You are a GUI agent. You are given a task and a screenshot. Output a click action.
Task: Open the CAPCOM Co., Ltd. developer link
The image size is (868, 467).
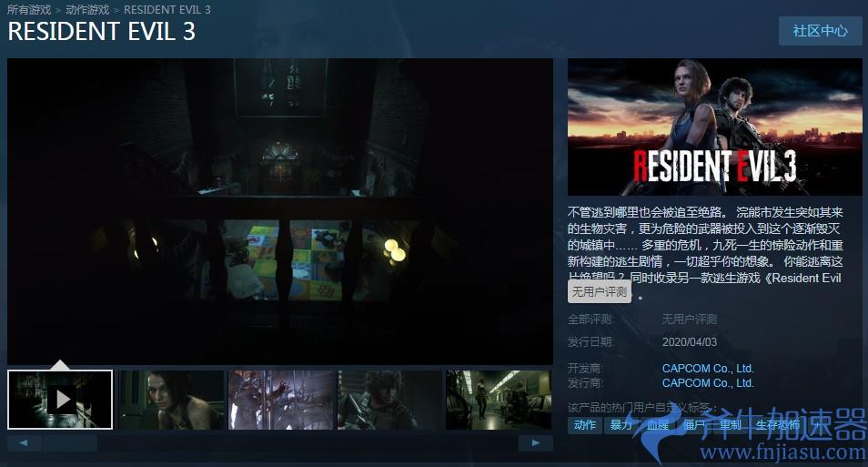coord(708,369)
